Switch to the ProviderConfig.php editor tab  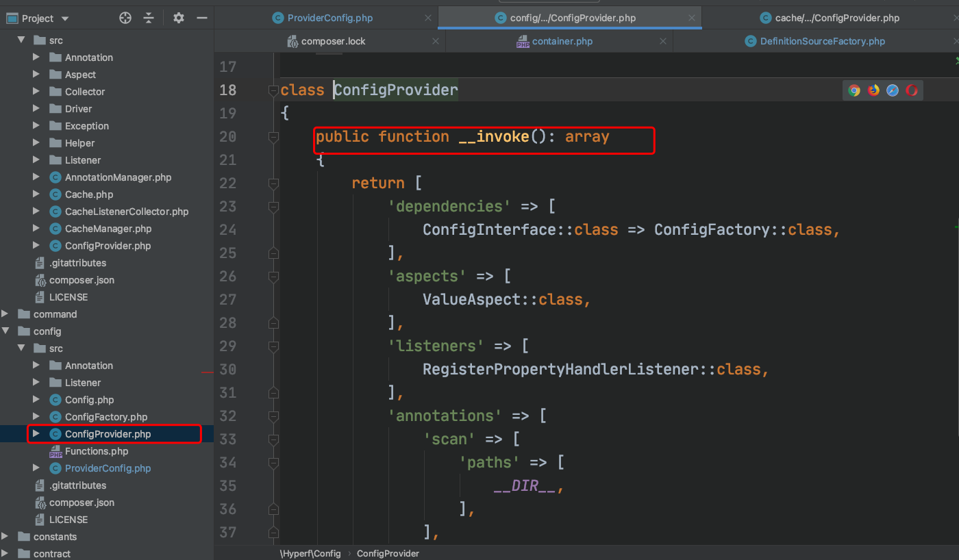pyautogui.click(x=329, y=18)
